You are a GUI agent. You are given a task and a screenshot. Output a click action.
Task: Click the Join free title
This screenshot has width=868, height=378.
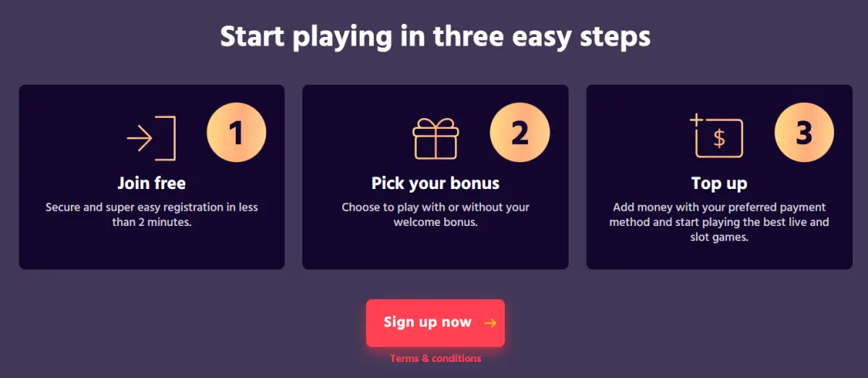pos(152,182)
